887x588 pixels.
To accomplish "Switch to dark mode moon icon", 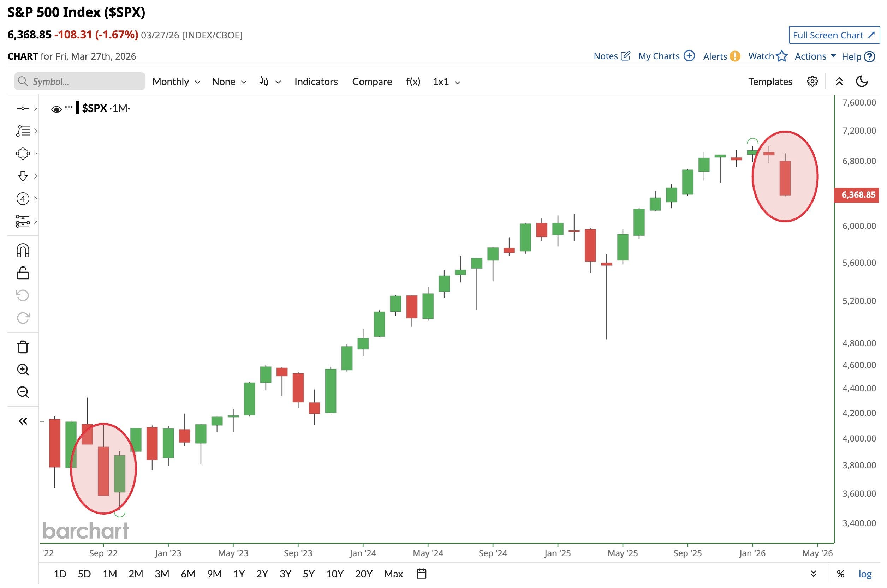I will (862, 82).
